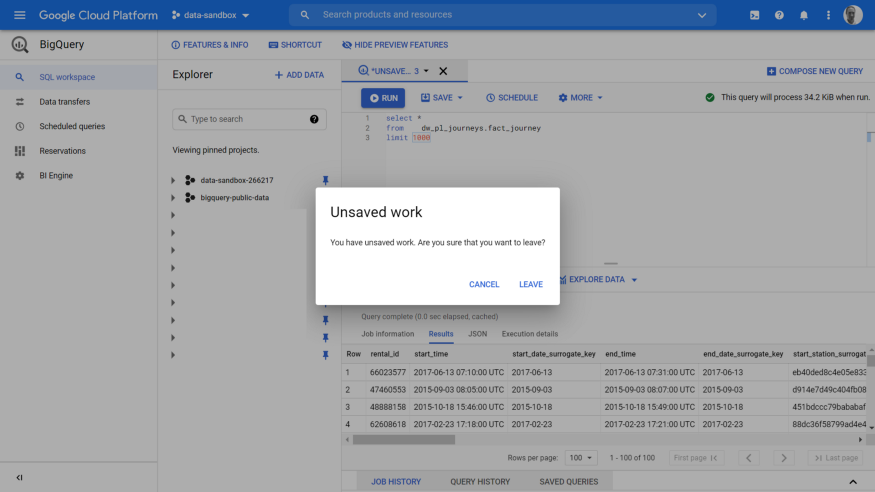Open SAVED QUERIES tab
This screenshot has height=492, width=875.
pyautogui.click(x=568, y=481)
